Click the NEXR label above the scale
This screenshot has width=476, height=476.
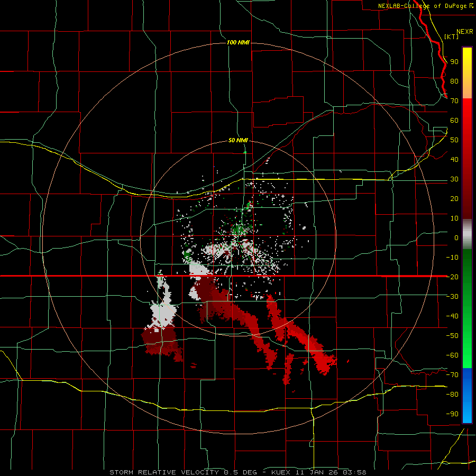tap(464, 32)
